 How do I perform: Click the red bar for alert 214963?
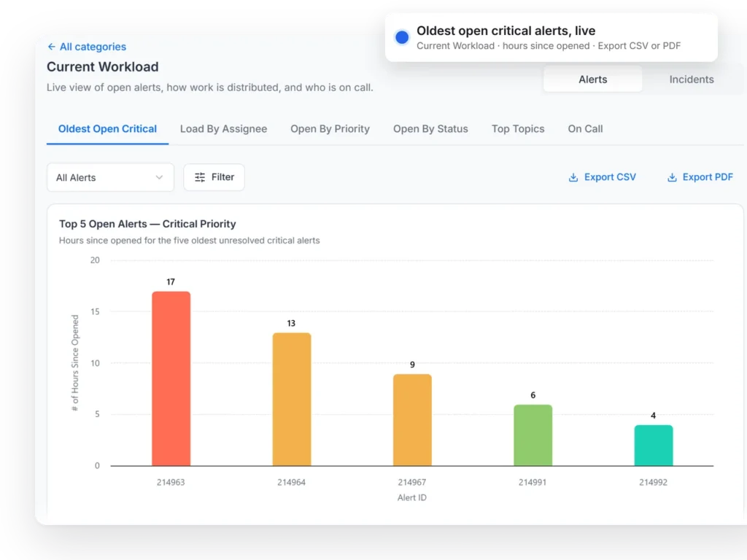pyautogui.click(x=171, y=378)
